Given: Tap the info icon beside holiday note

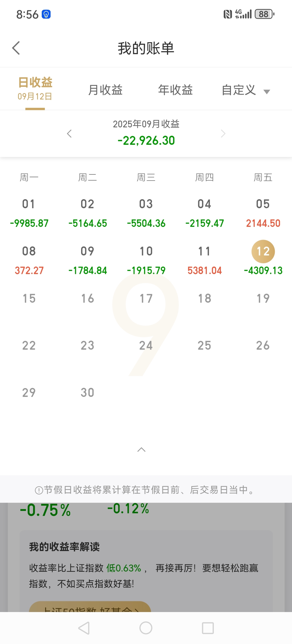Looking at the screenshot, I should [x=39, y=490].
